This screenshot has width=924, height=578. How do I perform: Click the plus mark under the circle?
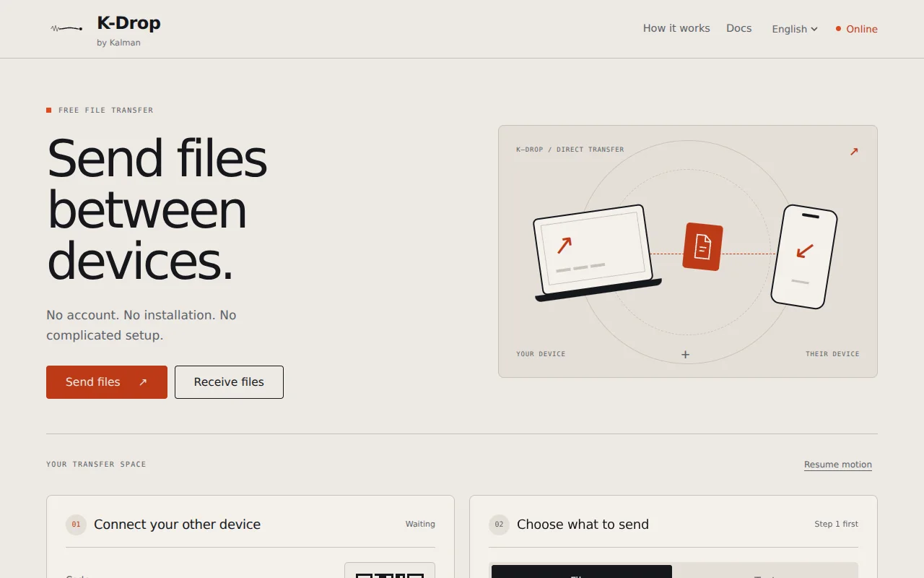[x=686, y=354]
